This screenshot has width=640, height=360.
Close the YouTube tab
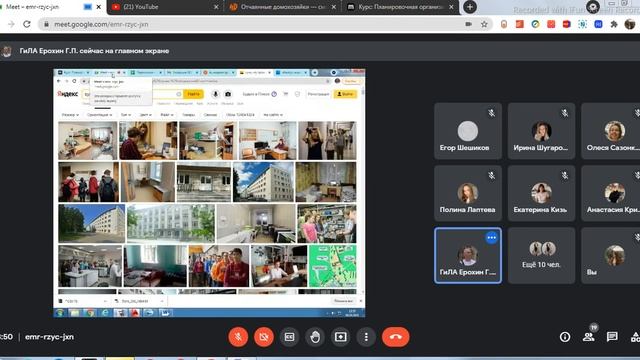point(216,7)
